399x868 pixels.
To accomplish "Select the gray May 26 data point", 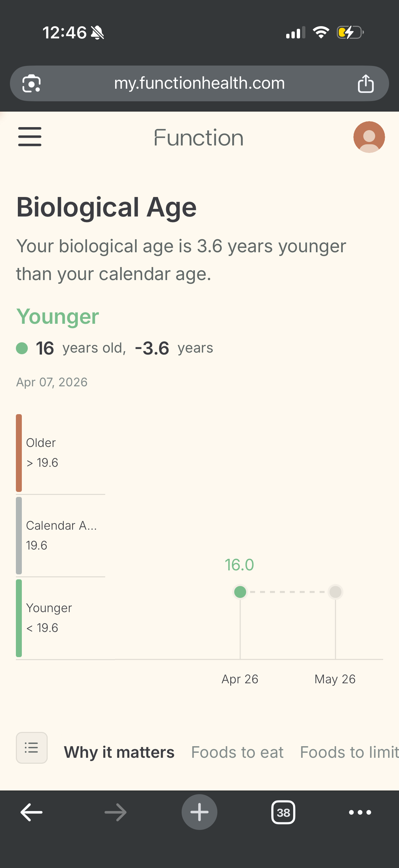I will 335,592.
